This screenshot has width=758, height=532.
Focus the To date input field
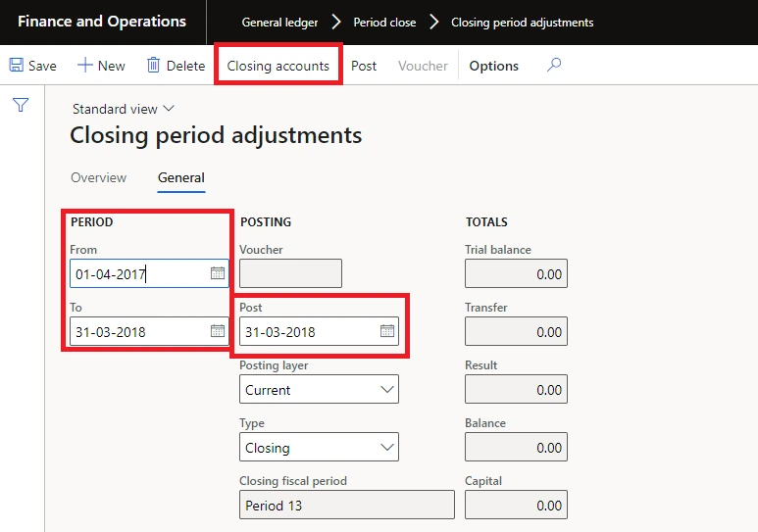149,331
